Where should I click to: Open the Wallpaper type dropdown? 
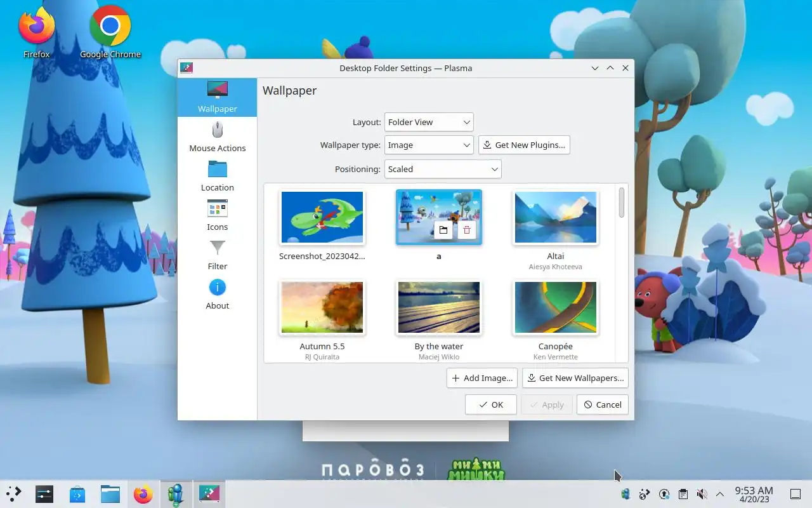coord(429,145)
